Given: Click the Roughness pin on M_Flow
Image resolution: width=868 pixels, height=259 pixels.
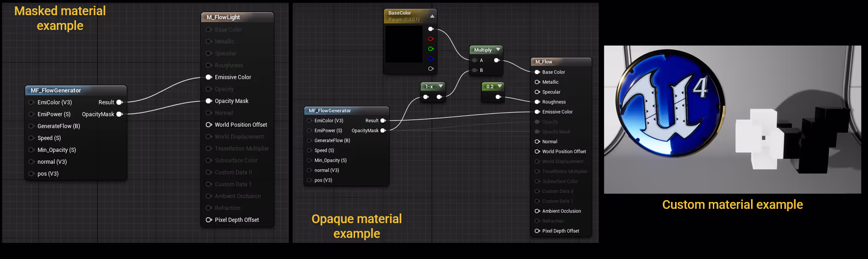Looking at the screenshot, I should click(x=537, y=102).
